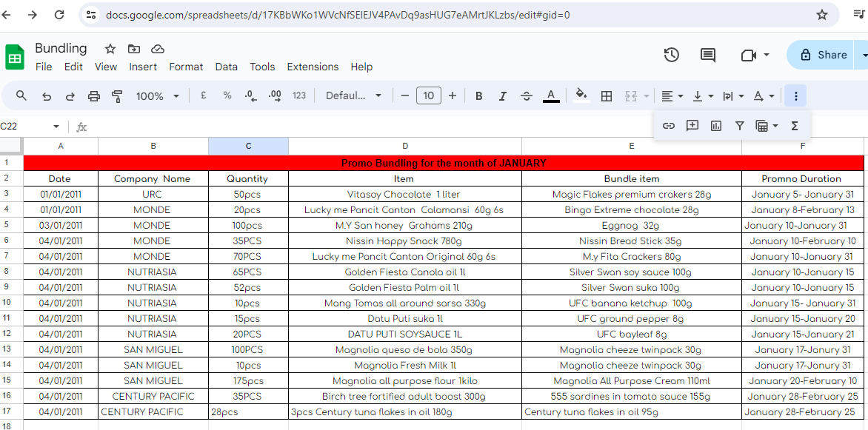
Task: Toggle italic formatting
Action: (502, 95)
